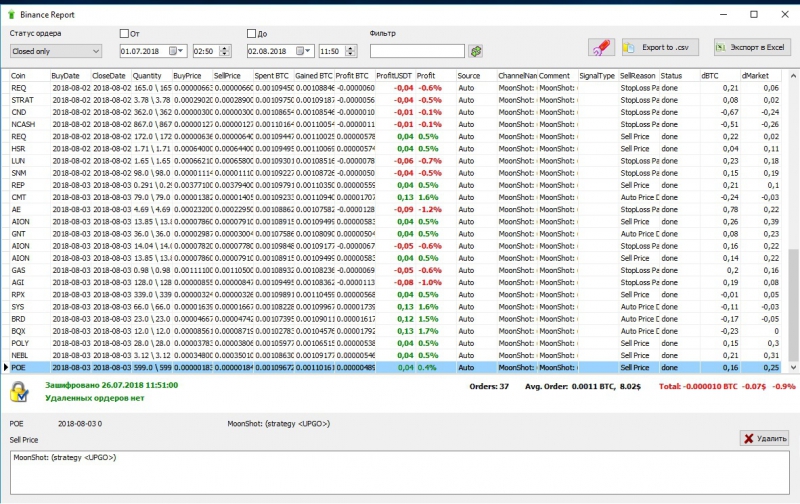800x504 pixels.
Task: Click the 'Экспорт в Excel' button
Action: [750, 47]
